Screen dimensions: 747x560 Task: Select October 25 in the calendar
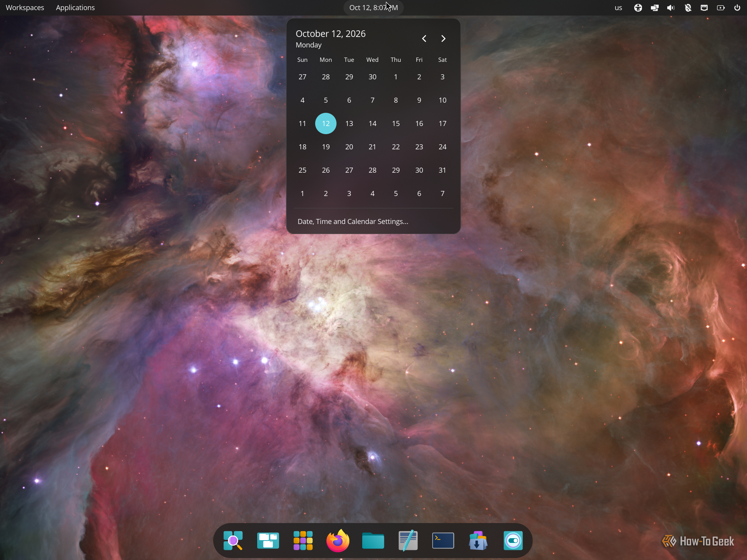(x=302, y=170)
